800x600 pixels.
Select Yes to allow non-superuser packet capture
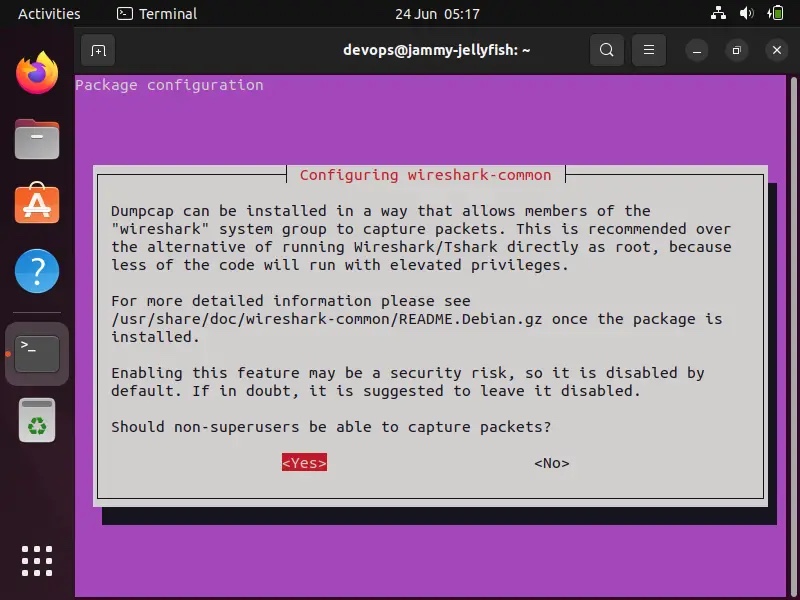coord(304,462)
